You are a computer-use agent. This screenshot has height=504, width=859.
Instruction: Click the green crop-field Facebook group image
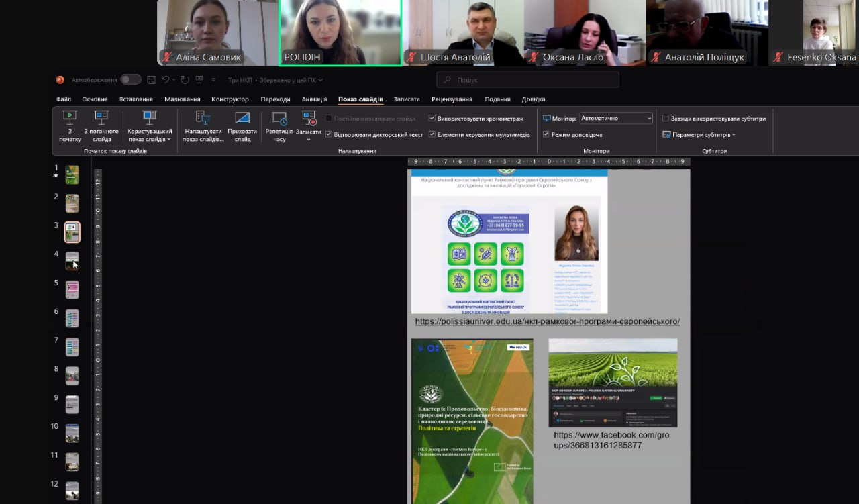click(x=613, y=383)
